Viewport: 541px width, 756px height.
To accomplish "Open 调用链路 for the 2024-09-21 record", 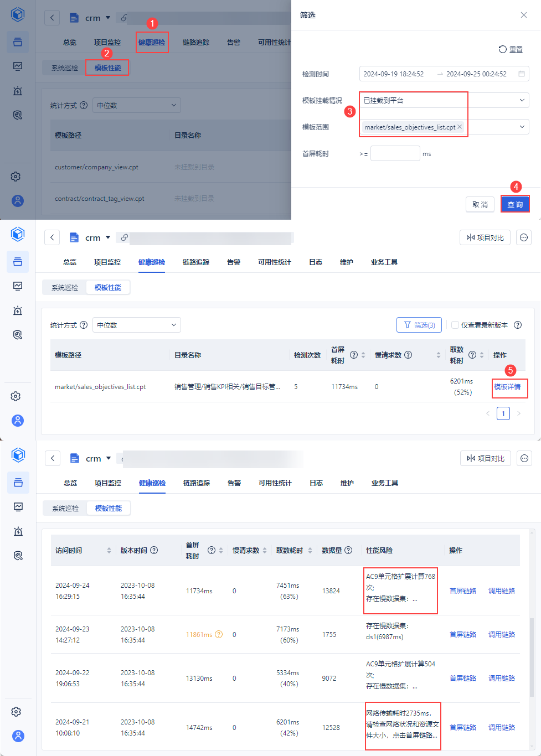I will [x=502, y=727].
